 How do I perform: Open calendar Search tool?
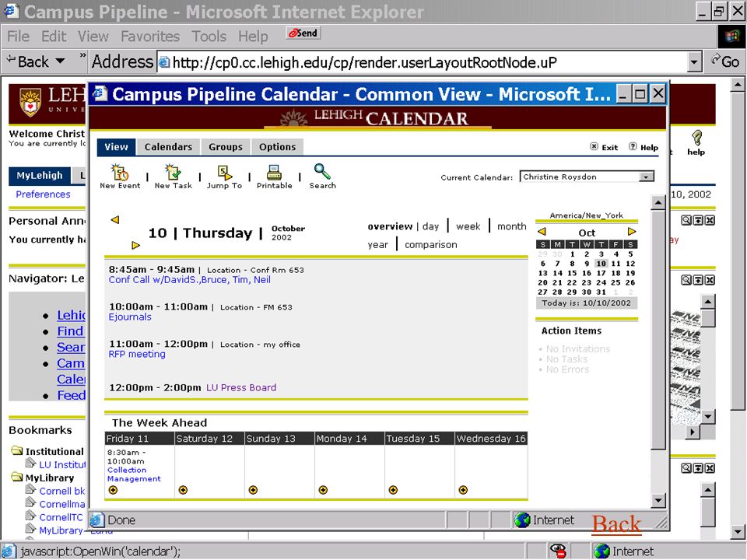[x=322, y=177]
